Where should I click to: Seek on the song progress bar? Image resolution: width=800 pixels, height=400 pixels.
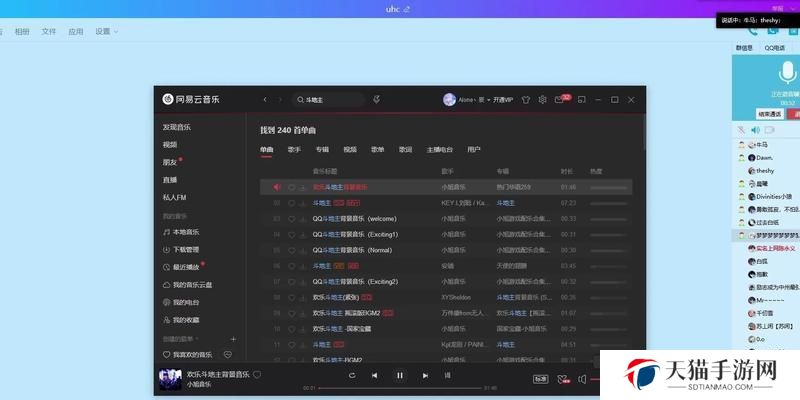click(399, 388)
